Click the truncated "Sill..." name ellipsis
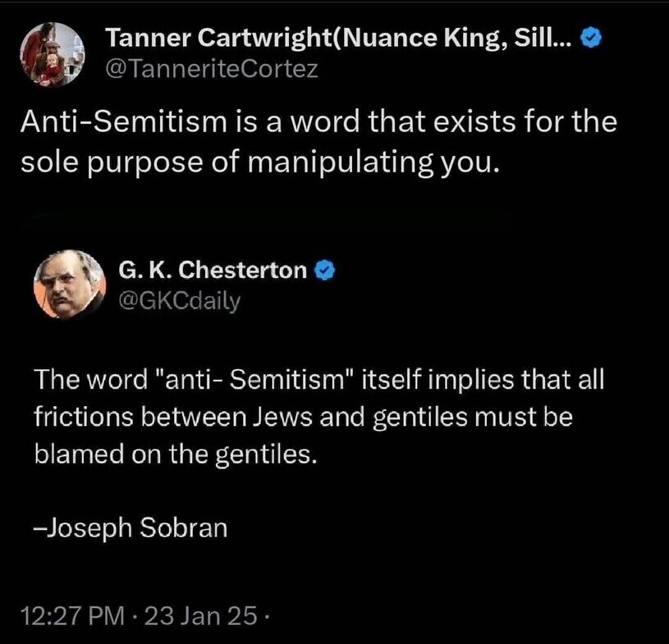This screenshot has width=669, height=644. click(548, 37)
